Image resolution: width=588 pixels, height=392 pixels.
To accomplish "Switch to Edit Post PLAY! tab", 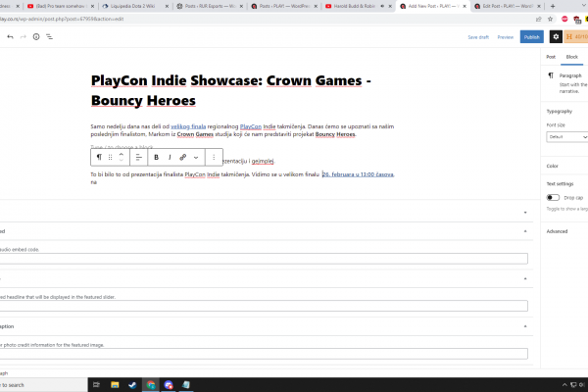I will coord(507,6).
